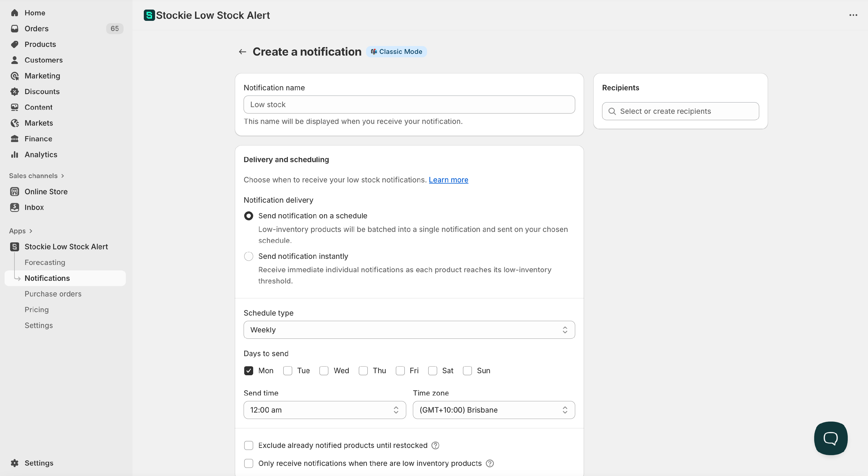Open the chat support bubble

(x=831, y=438)
